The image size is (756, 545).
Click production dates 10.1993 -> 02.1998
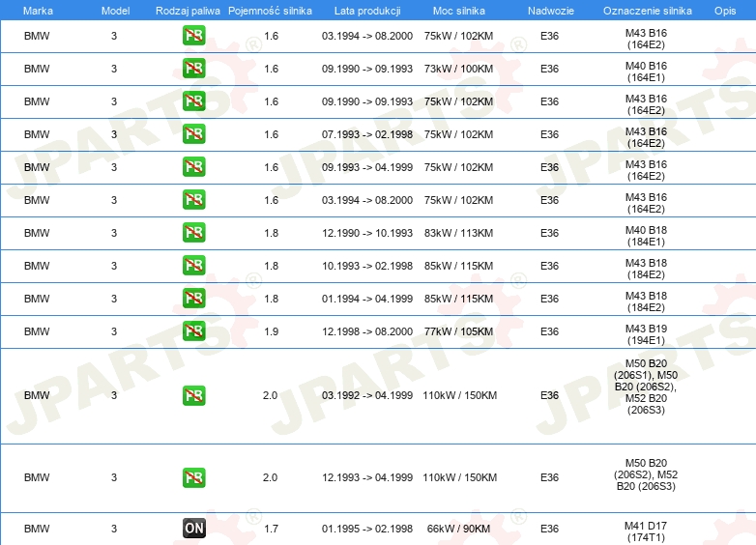click(367, 266)
